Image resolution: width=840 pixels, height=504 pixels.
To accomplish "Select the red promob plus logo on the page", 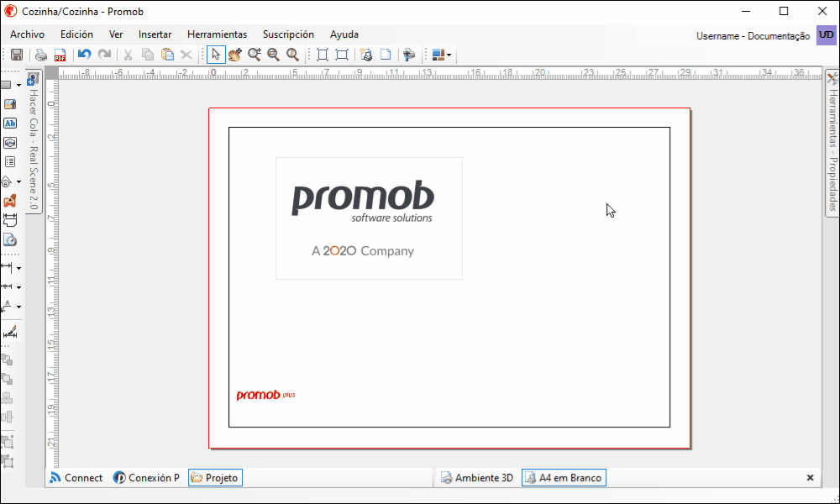I will [x=265, y=396].
